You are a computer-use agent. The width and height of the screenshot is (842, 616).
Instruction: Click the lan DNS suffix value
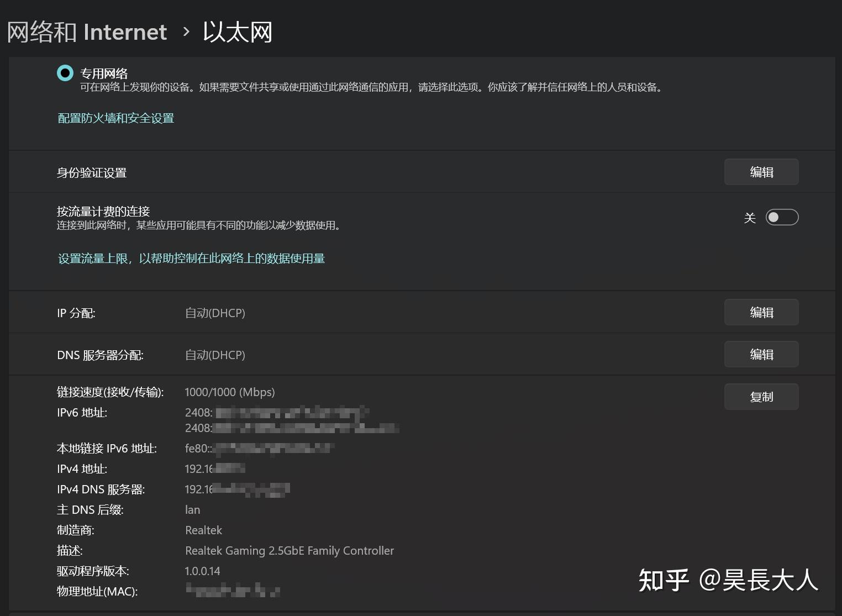click(192, 509)
